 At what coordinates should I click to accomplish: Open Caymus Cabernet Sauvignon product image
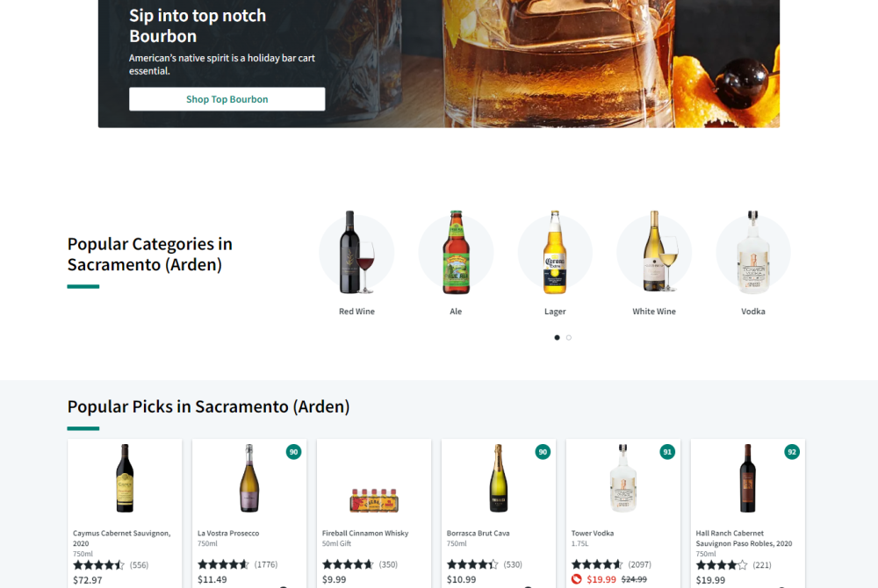tap(125, 478)
